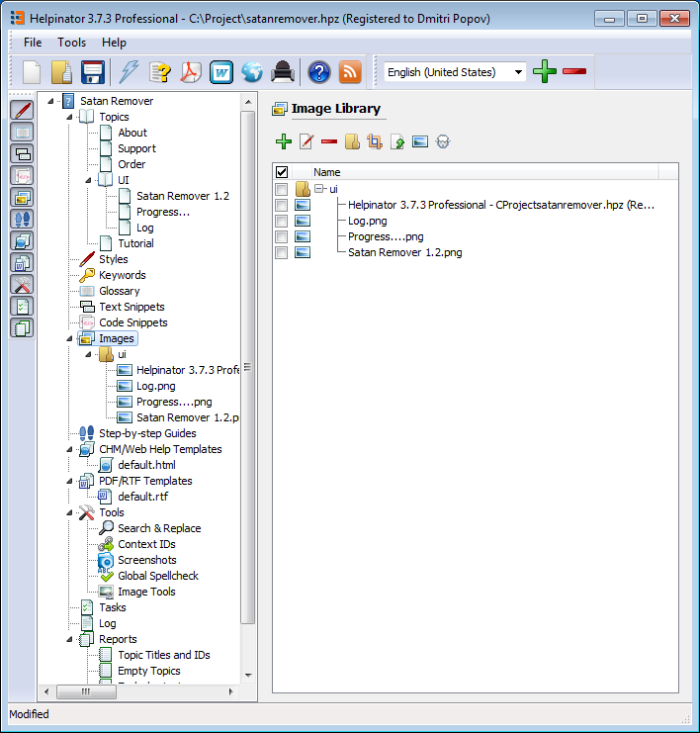Check the box for Log.png row
700x733 pixels.
[282, 221]
